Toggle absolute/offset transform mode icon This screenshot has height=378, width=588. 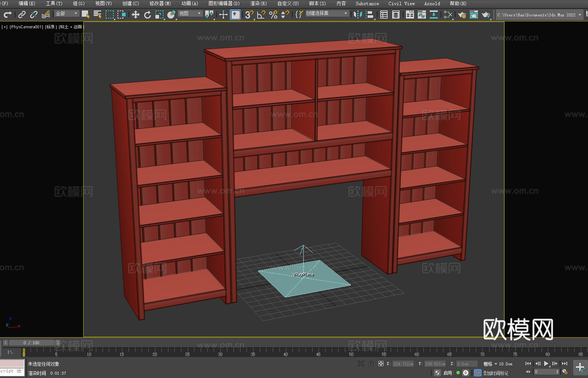[x=381, y=364]
